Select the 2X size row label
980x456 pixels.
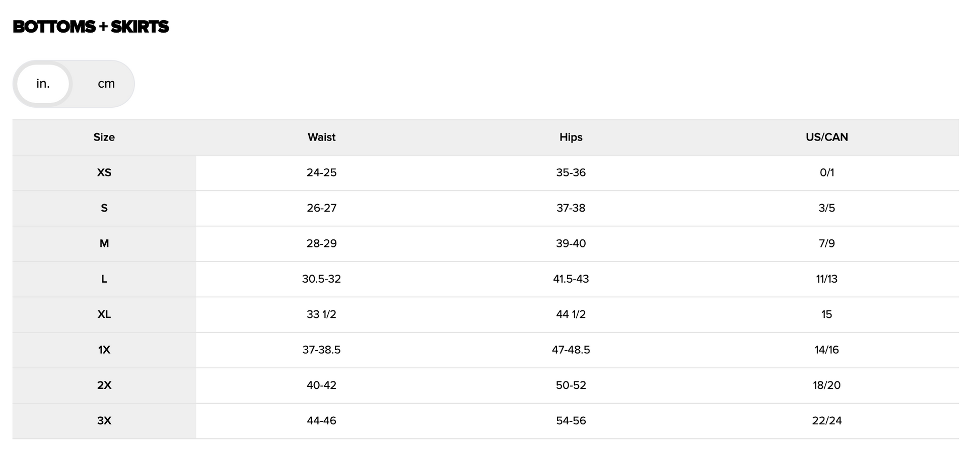click(104, 385)
